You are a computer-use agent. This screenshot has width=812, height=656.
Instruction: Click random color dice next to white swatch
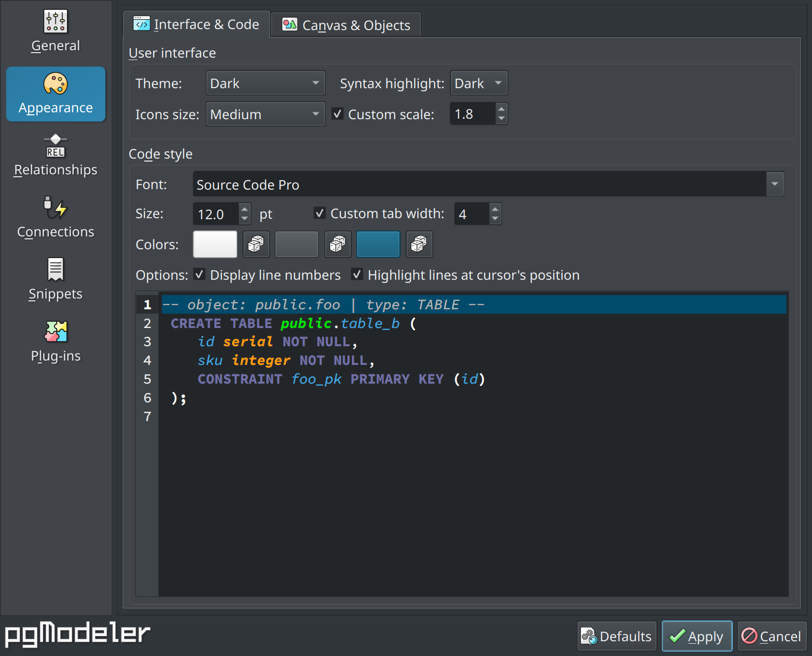256,244
